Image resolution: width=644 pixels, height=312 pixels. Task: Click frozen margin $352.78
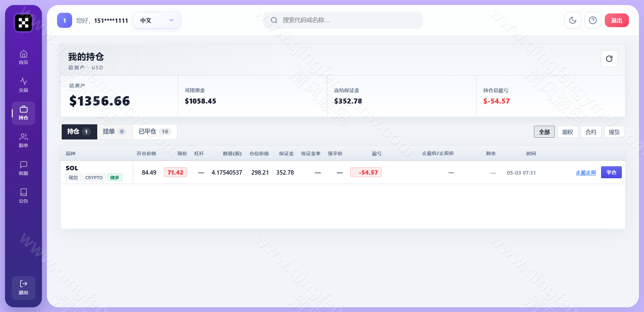click(x=348, y=101)
